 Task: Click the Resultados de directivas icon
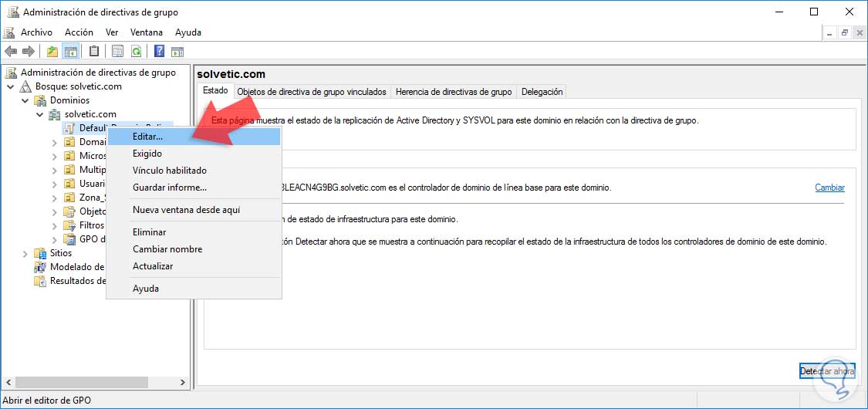pos(40,281)
